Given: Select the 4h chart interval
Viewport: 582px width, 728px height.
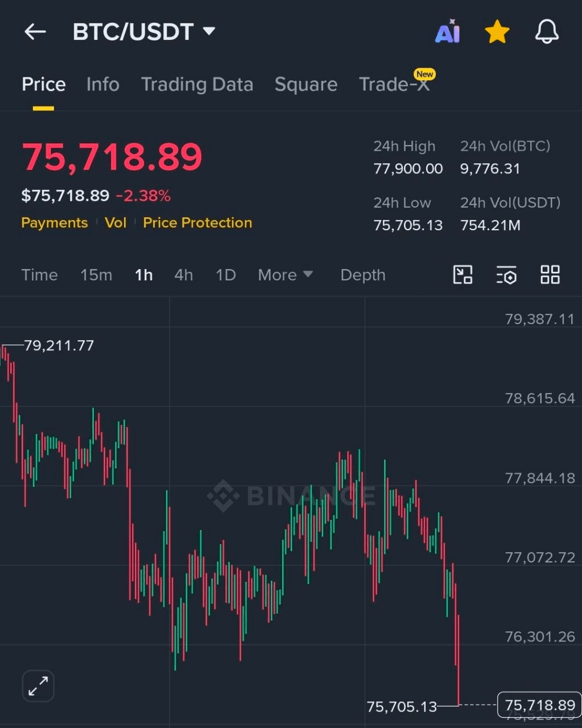Looking at the screenshot, I should [x=184, y=275].
